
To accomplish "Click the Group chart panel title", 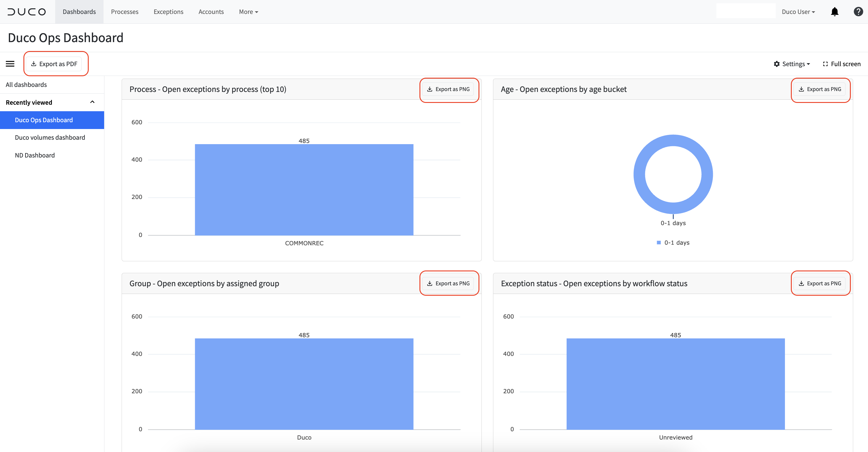I will pyautogui.click(x=204, y=283).
